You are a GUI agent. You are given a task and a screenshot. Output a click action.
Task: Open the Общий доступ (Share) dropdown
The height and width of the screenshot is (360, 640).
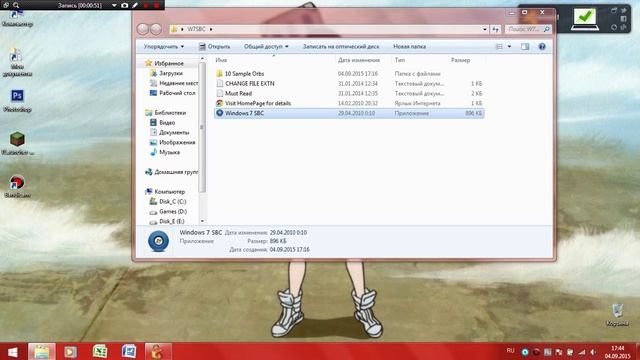pyautogui.click(x=266, y=47)
